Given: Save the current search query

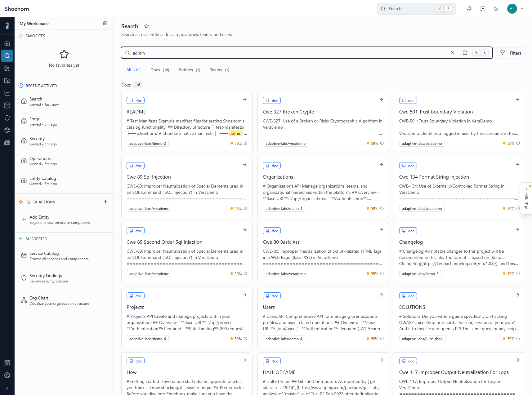Looking at the screenshot, I should click(x=465, y=53).
